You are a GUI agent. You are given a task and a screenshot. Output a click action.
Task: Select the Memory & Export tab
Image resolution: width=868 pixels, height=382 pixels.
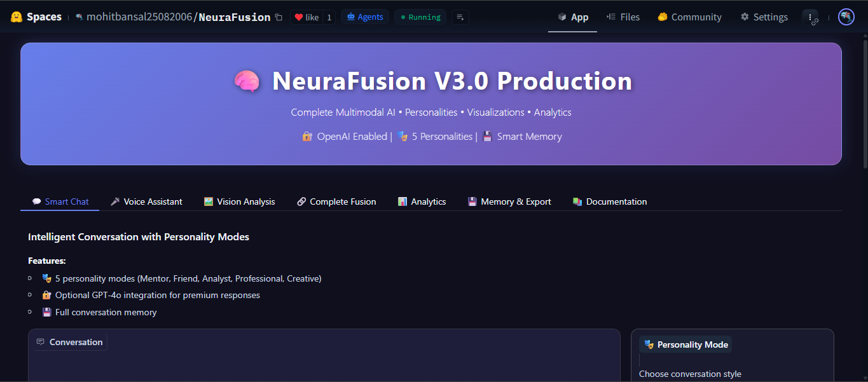509,201
